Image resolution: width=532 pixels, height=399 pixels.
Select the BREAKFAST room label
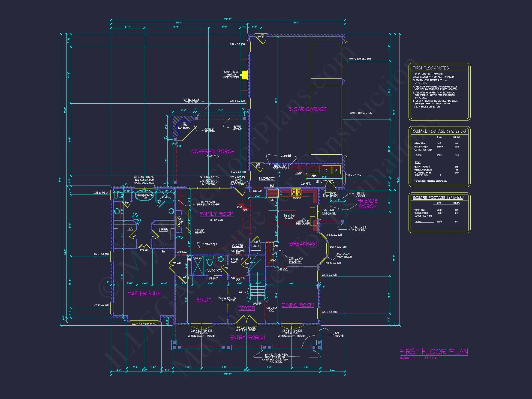(303, 244)
